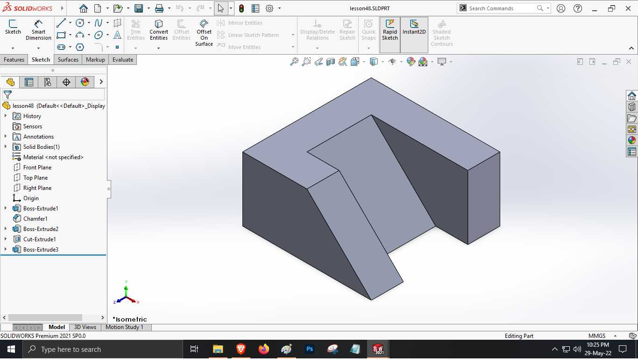Select the Straight Slot tool
This screenshot has height=364, width=638.
click(x=61, y=47)
